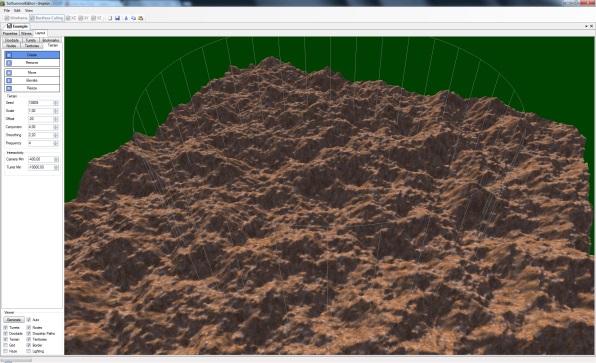Screen dimensions: 596x363
Task: Open the File menu
Action: click(7, 10)
